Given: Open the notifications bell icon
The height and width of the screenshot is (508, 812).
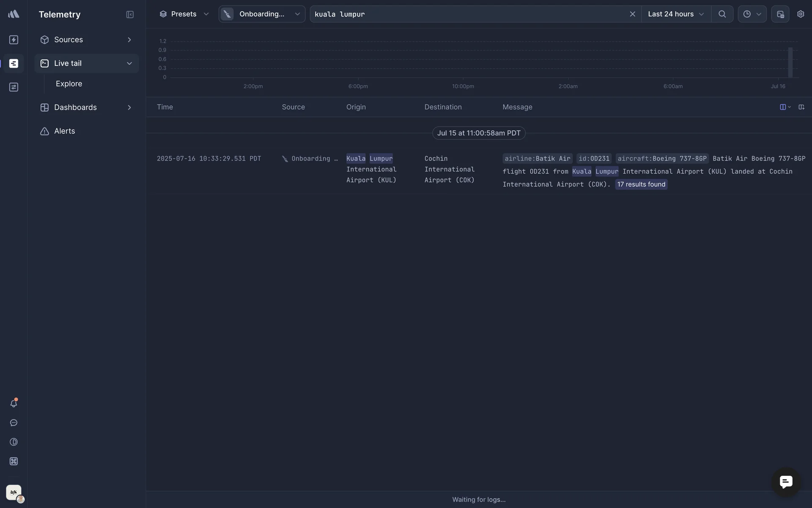Looking at the screenshot, I should (x=14, y=403).
